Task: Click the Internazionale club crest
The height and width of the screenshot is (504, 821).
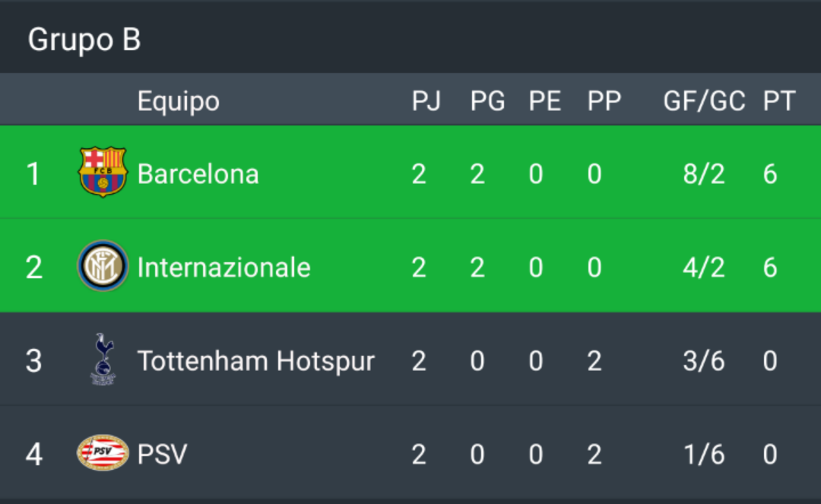Action: [103, 266]
